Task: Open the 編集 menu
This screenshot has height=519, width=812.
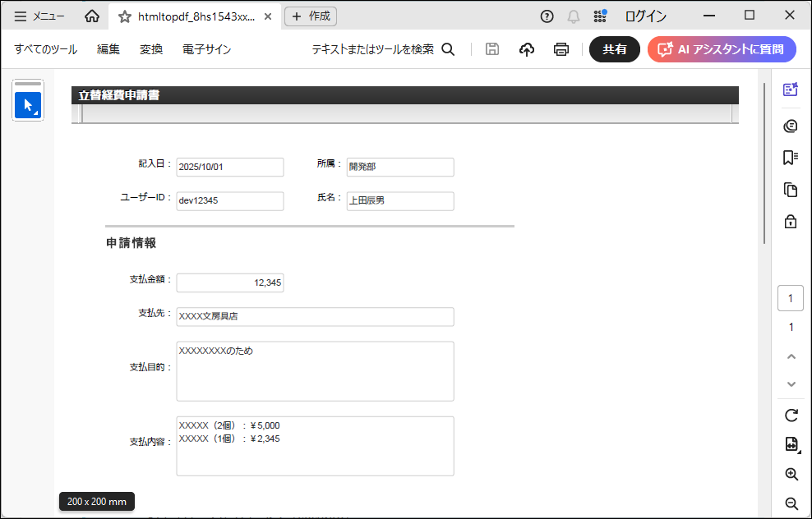Action: 108,49
